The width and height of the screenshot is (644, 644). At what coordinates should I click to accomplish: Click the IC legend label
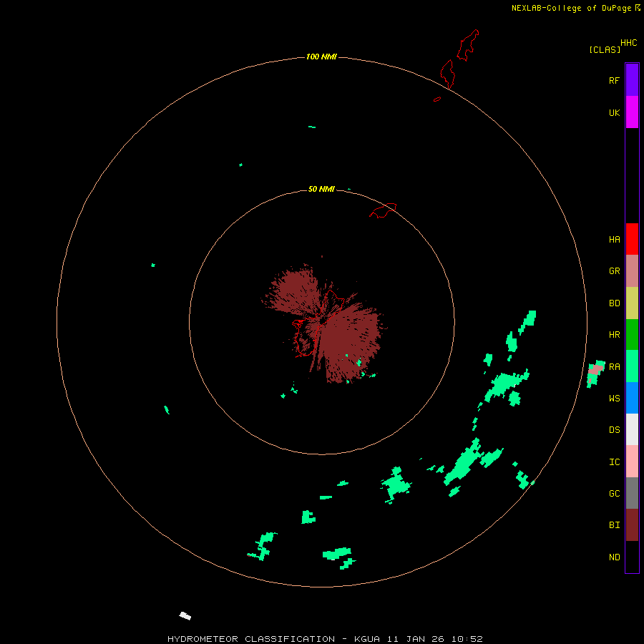[614, 462]
